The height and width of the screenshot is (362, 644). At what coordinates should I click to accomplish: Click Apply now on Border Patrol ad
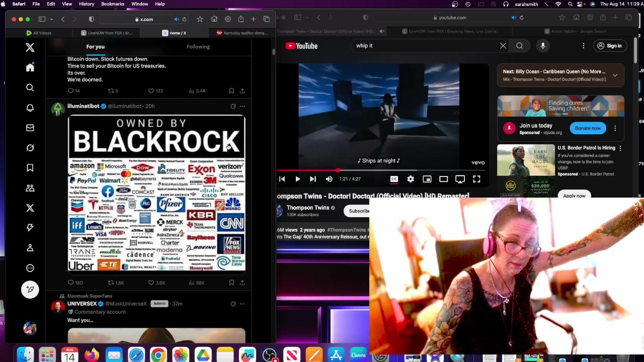click(574, 196)
